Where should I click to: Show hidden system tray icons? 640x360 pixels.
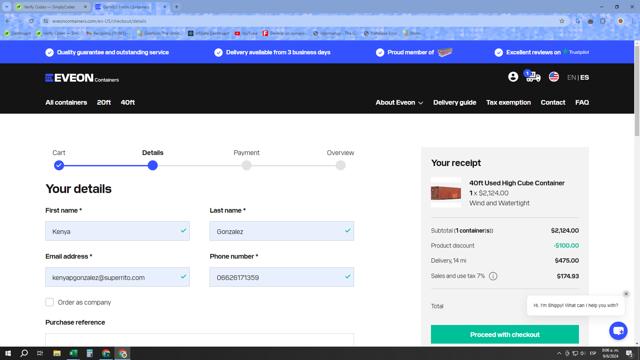click(559, 353)
